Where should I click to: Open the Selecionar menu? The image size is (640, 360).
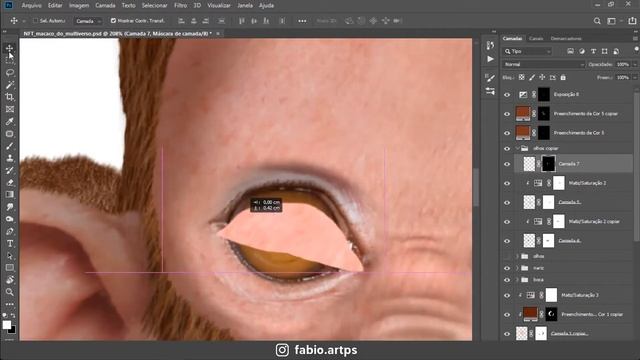tap(154, 5)
